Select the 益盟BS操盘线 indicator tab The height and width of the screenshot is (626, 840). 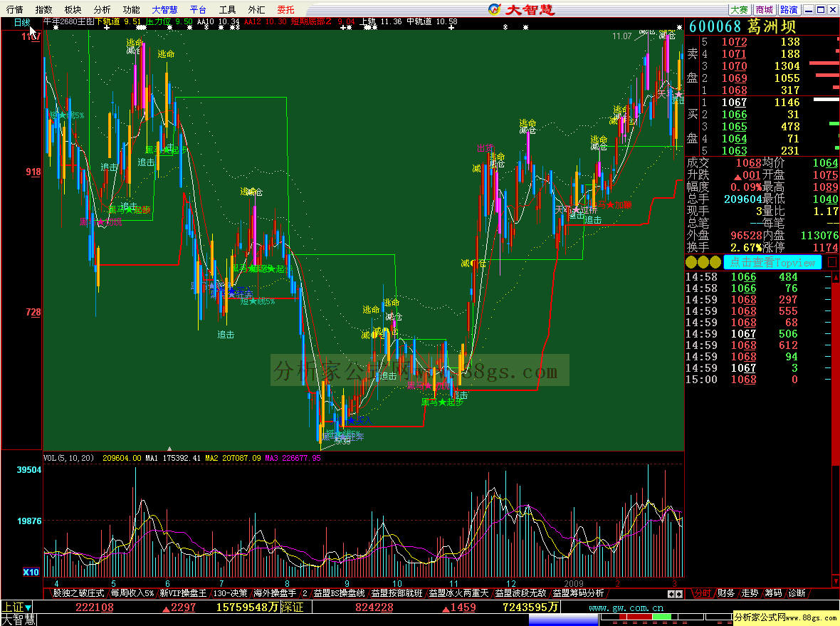tap(339, 593)
